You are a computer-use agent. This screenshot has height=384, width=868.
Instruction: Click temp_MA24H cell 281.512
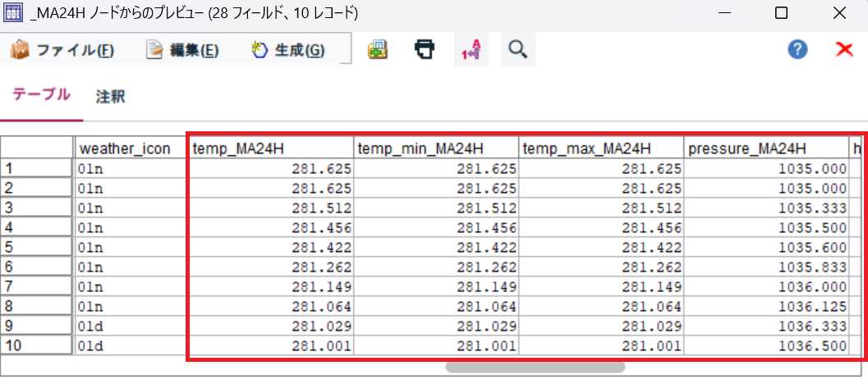pos(270,208)
